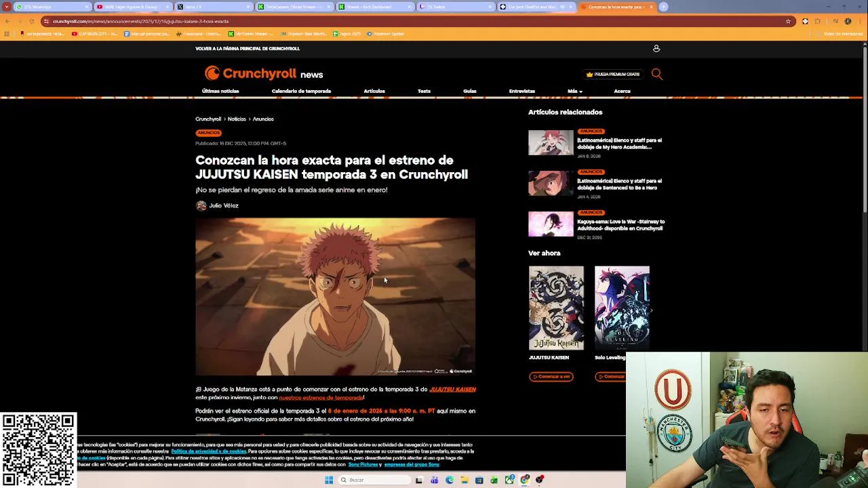
Task: Open the Acerca nav item
Action: point(622,91)
